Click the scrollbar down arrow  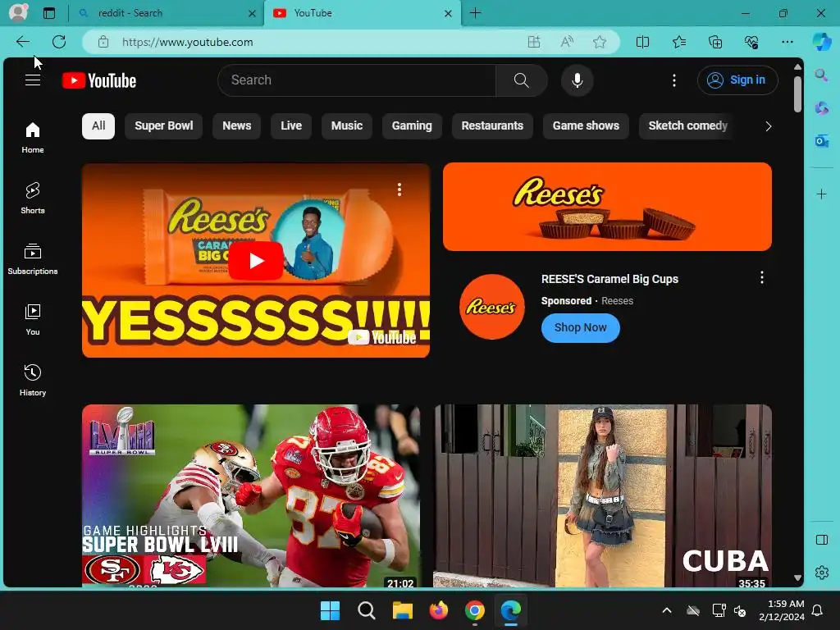coord(797,577)
